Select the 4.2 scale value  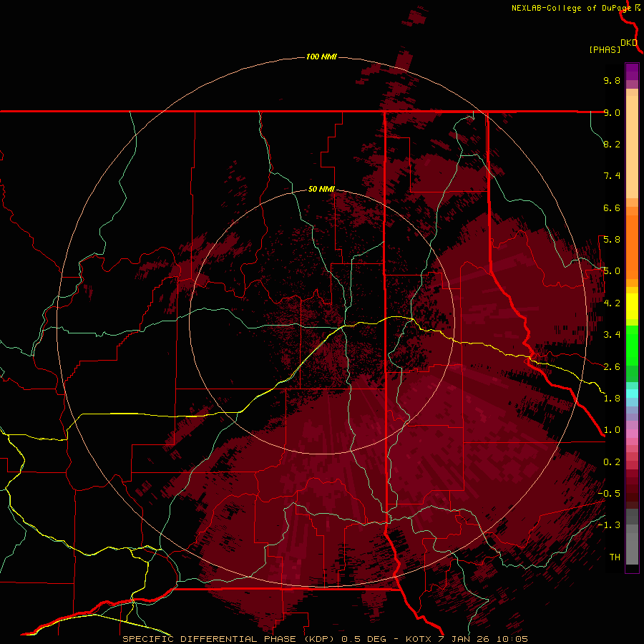612,303
